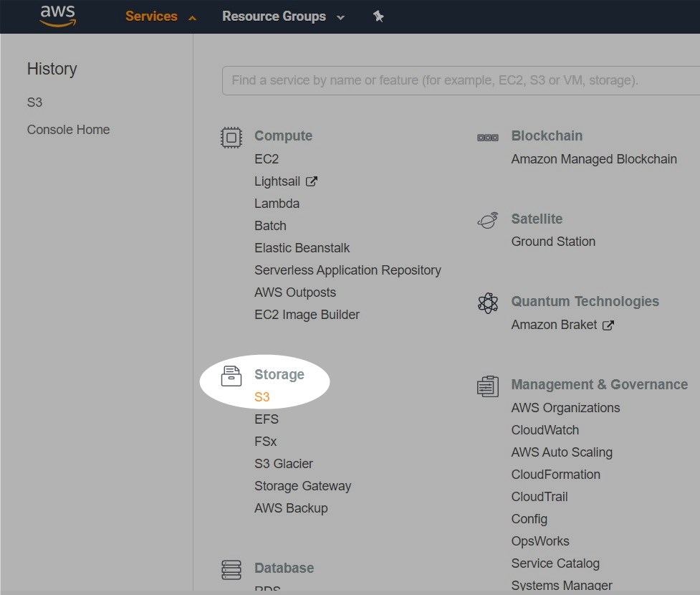Click the AWS logo in header
Viewport: 700px width, 595px height.
point(58,16)
